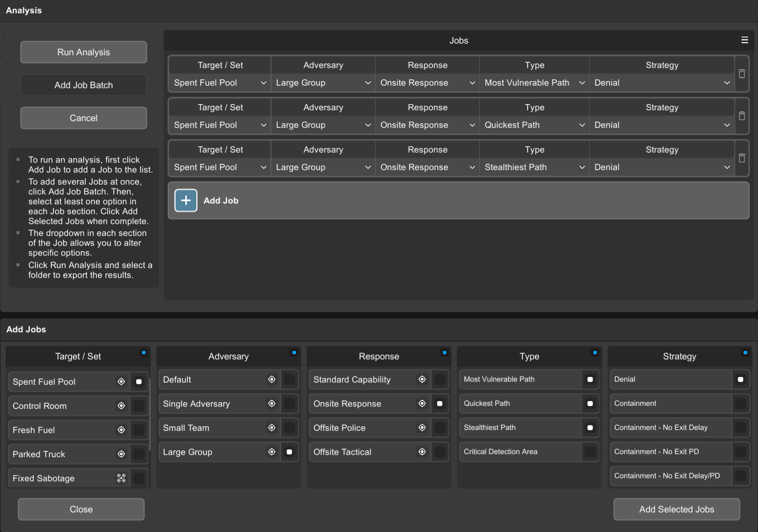Open the Most Vulnerable Path type dropdown
Viewport: 758px width, 532px height.
click(x=534, y=83)
